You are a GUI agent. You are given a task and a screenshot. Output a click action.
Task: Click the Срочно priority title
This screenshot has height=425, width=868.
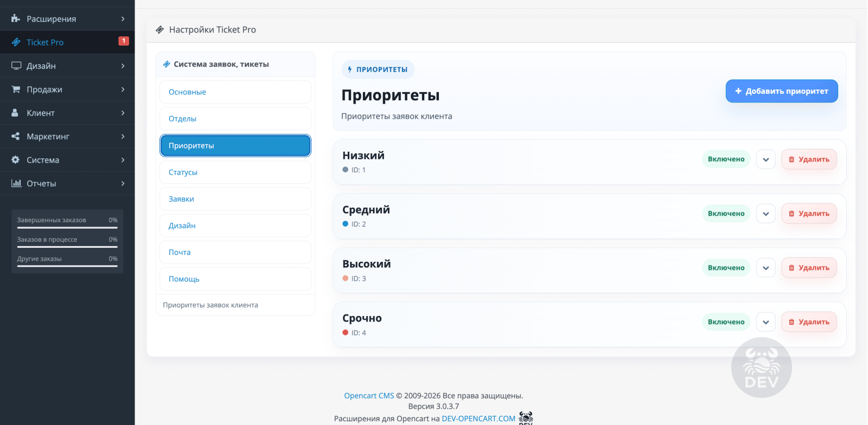(x=362, y=318)
